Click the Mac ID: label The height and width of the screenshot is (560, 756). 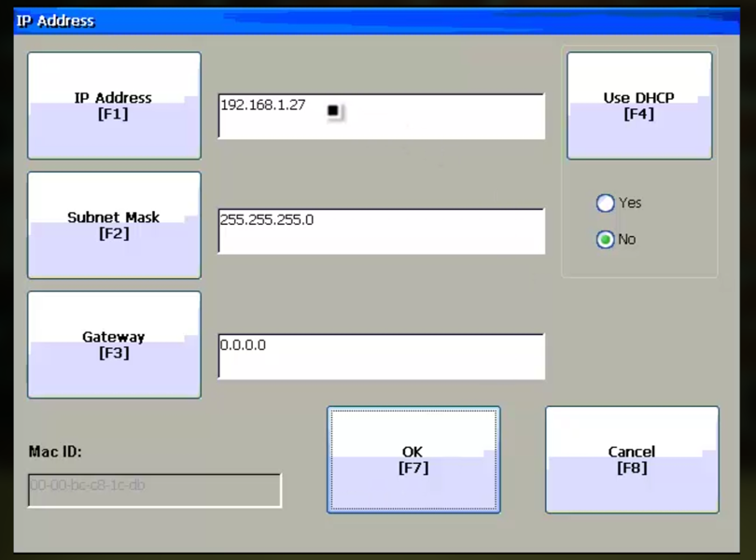(55, 452)
